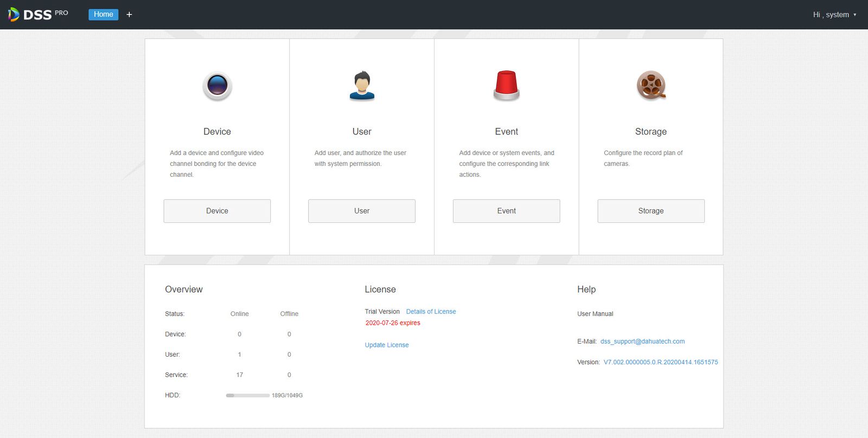Click the red siren Event icon
Viewport: 868px width, 438px height.
(x=507, y=86)
